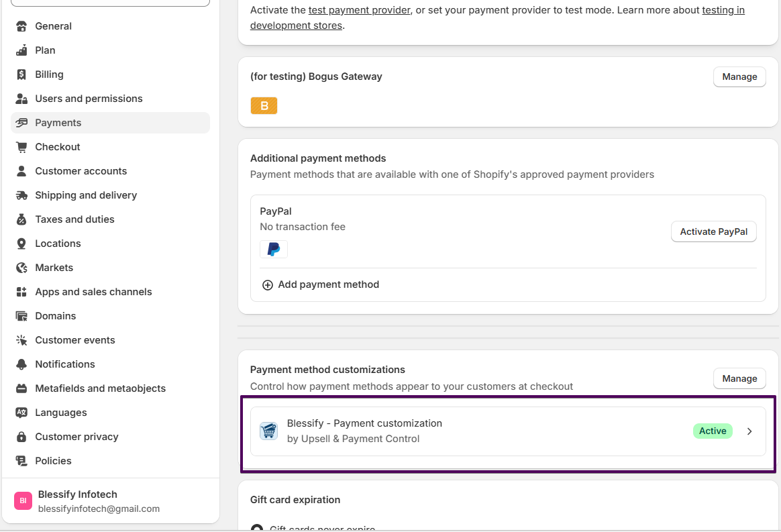Click the Markets globe icon

pos(21,268)
